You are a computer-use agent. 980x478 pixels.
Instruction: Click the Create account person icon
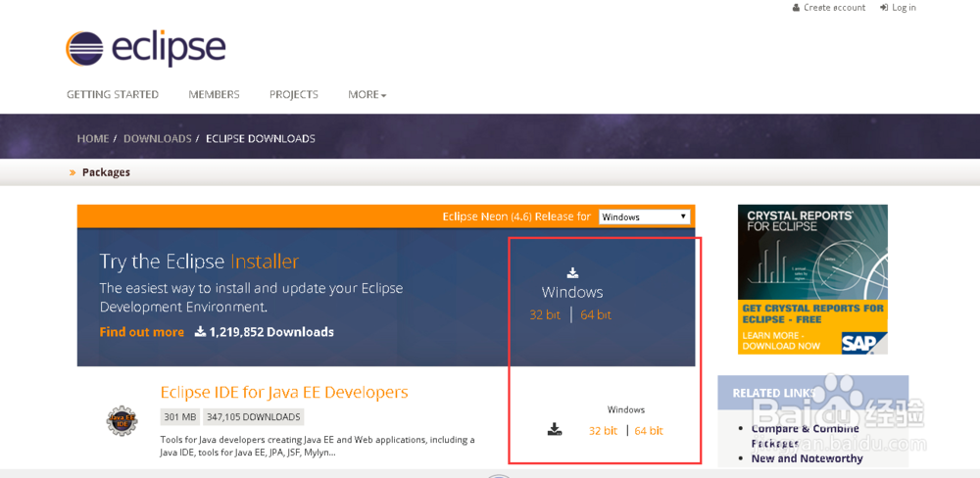click(x=796, y=8)
